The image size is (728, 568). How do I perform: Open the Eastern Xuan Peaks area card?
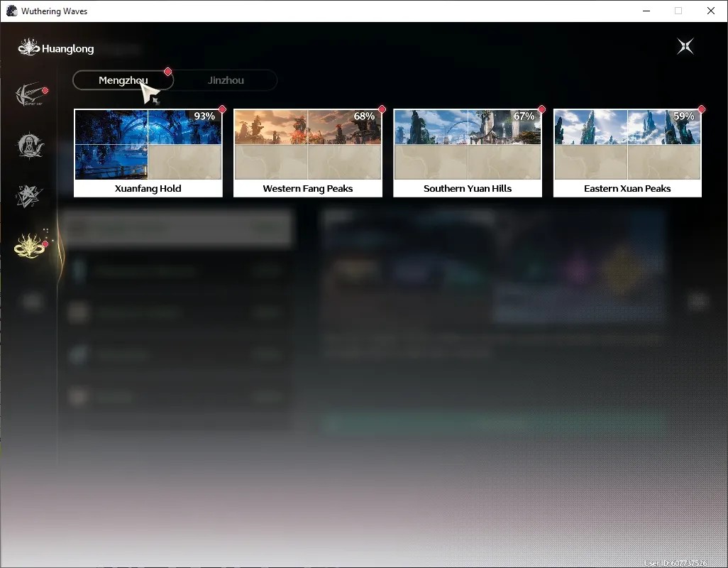point(627,153)
